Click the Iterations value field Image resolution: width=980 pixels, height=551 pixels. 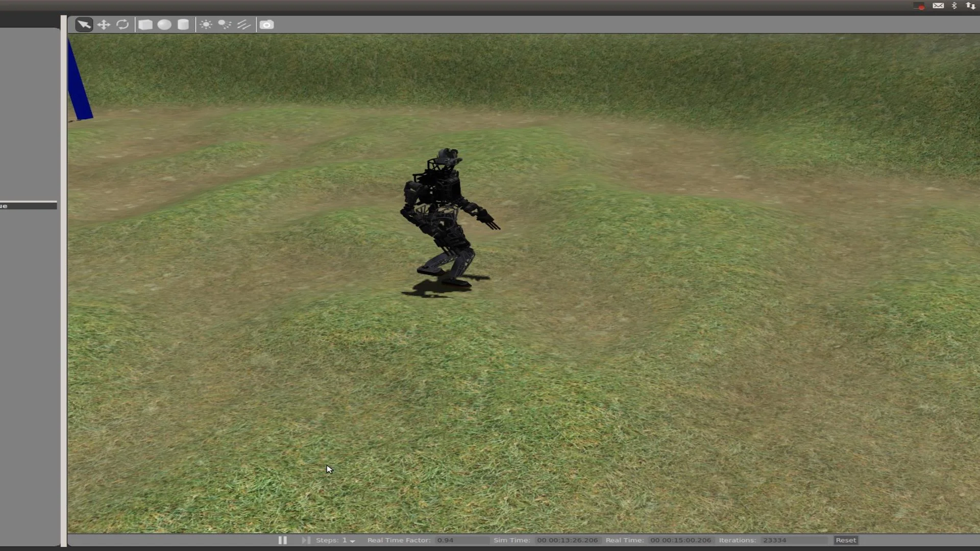[x=793, y=540]
